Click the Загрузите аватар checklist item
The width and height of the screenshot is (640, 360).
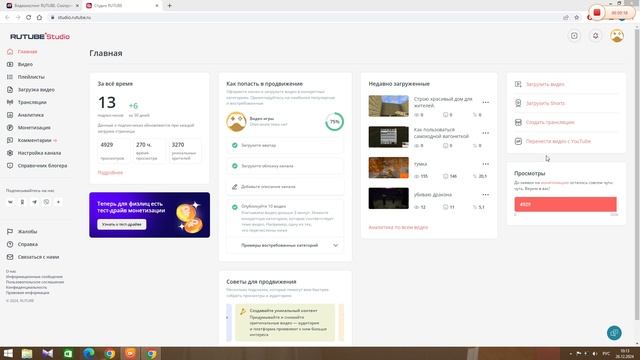coord(285,145)
